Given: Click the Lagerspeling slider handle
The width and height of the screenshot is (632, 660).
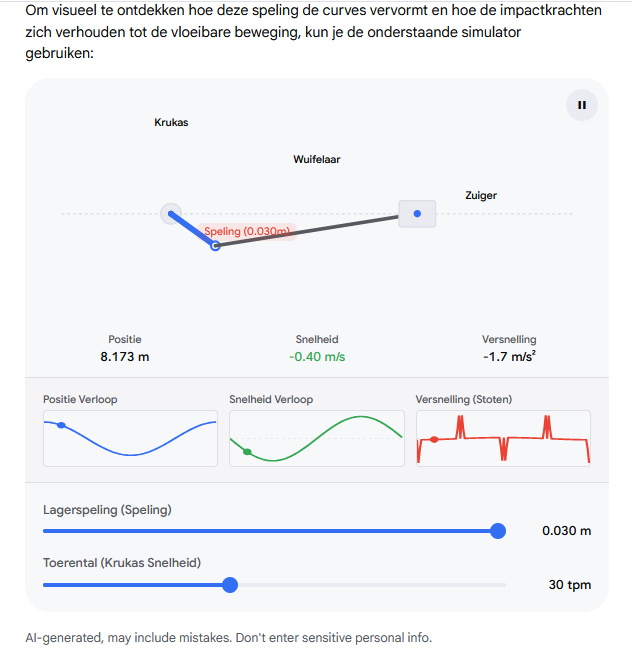Looking at the screenshot, I should tap(498, 531).
